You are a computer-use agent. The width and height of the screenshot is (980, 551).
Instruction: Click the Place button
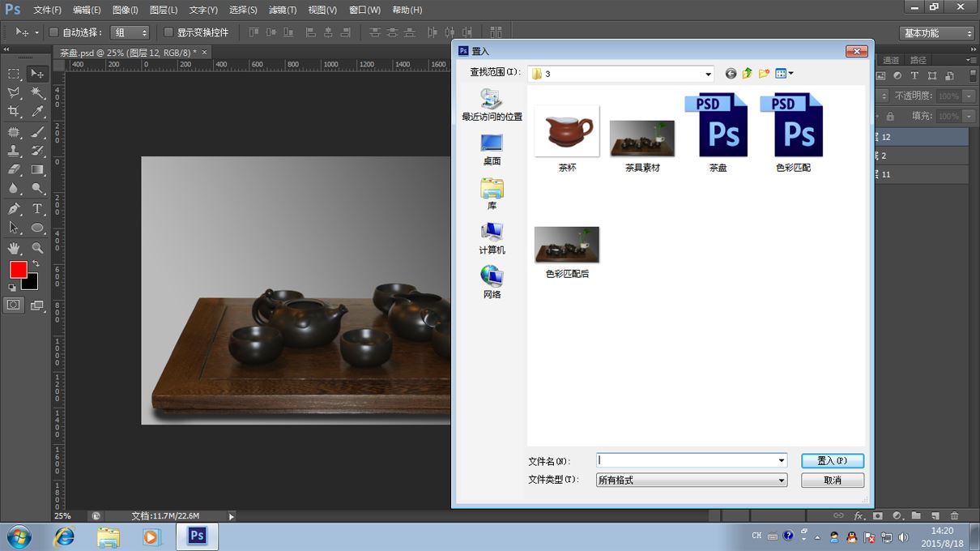(833, 460)
